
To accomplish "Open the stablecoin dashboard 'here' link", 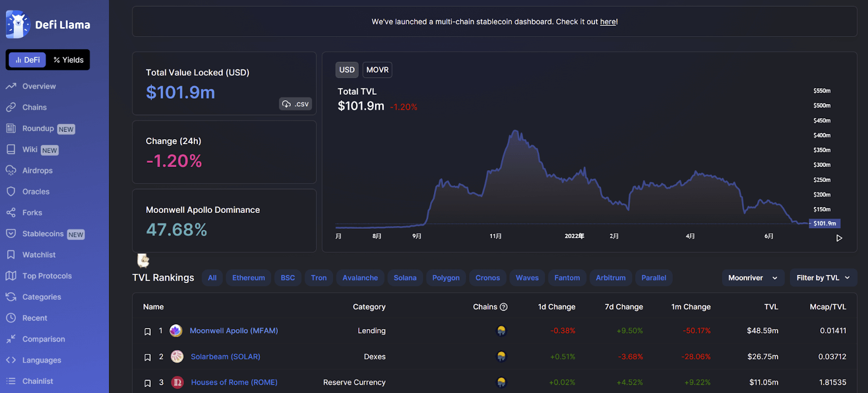I will [x=608, y=22].
